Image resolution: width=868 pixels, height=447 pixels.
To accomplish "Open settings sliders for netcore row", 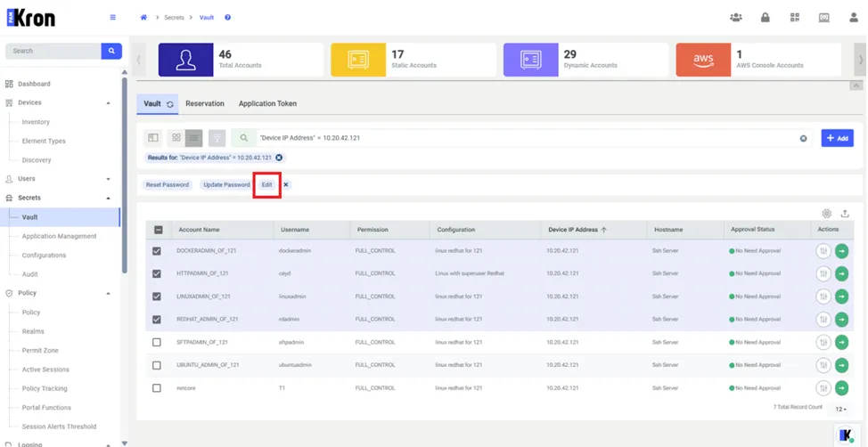I will [823, 388].
